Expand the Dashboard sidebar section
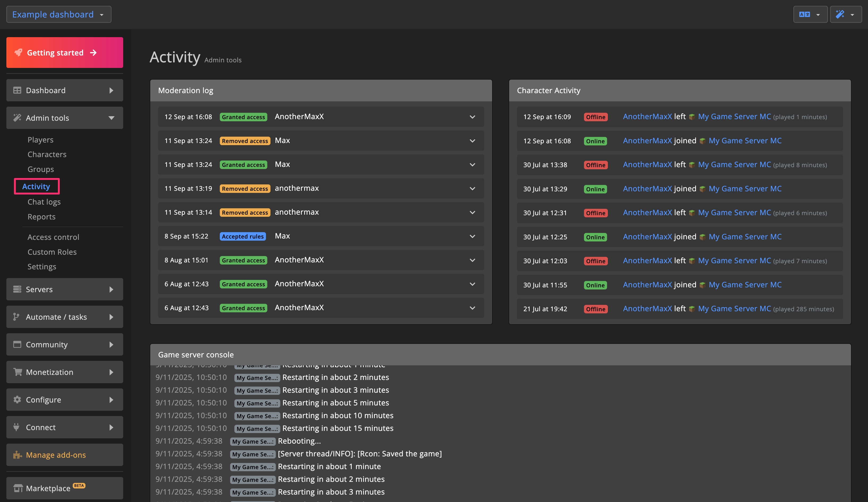868x502 pixels. coord(111,90)
